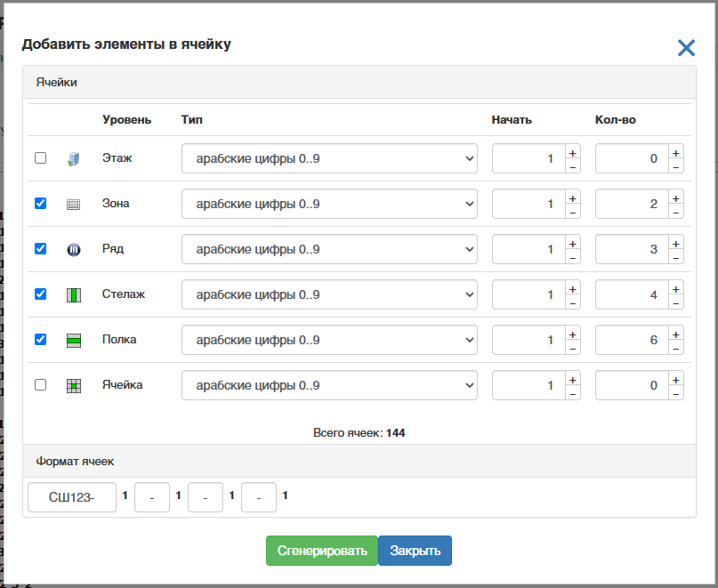Click the Этаж start number field
Viewport: 718px width, 588px height.
coord(528,158)
